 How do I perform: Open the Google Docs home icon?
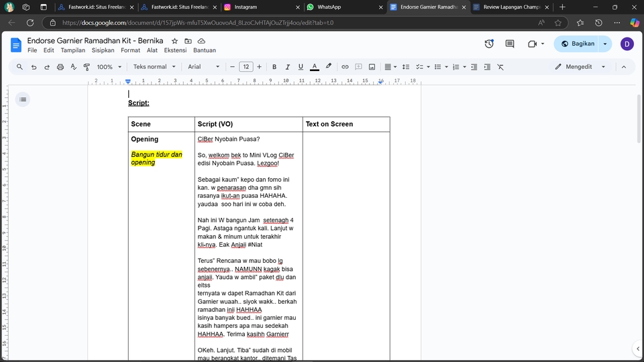coord(15,45)
